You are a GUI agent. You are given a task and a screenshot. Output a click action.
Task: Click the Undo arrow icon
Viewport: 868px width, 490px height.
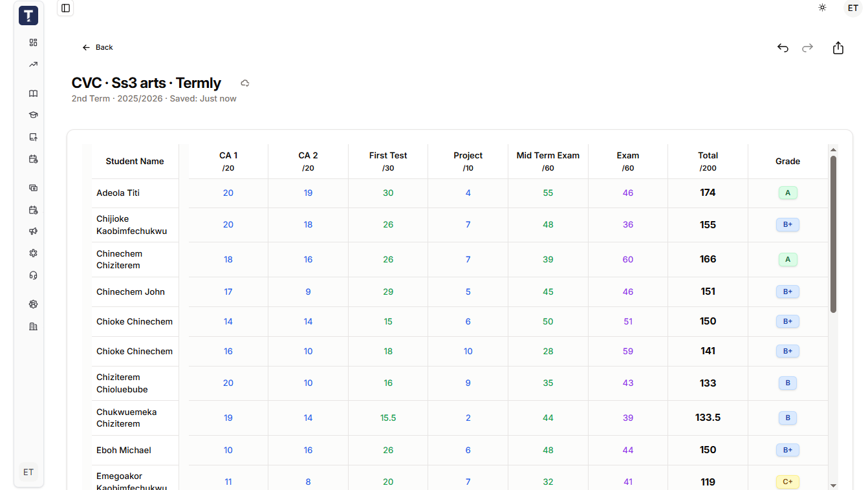[783, 48]
